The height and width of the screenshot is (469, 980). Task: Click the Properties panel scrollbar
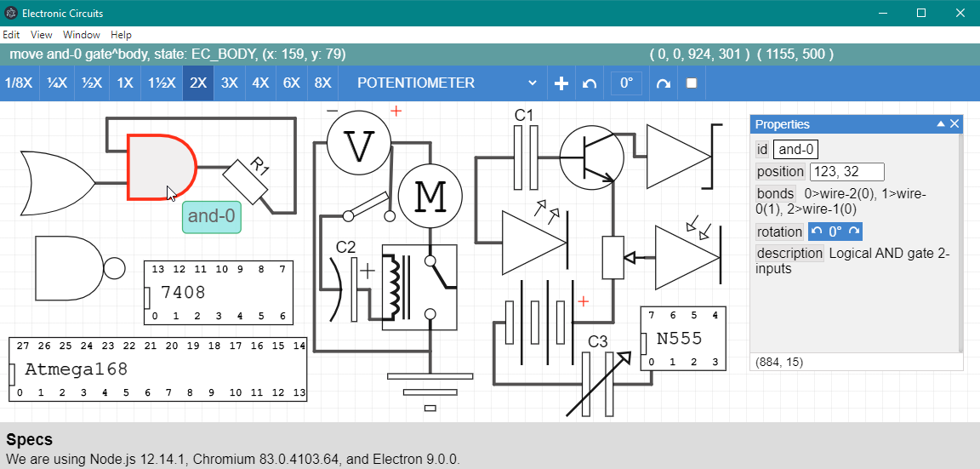click(960, 243)
